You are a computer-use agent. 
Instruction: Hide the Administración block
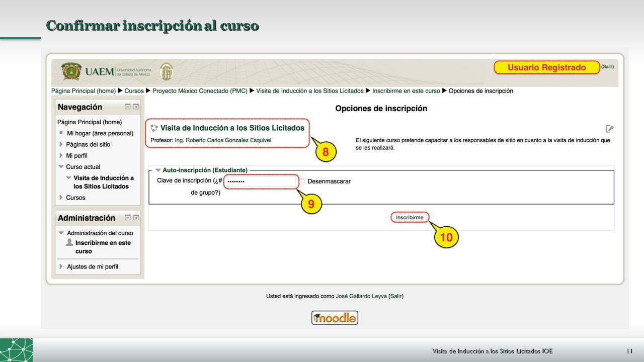tap(128, 218)
